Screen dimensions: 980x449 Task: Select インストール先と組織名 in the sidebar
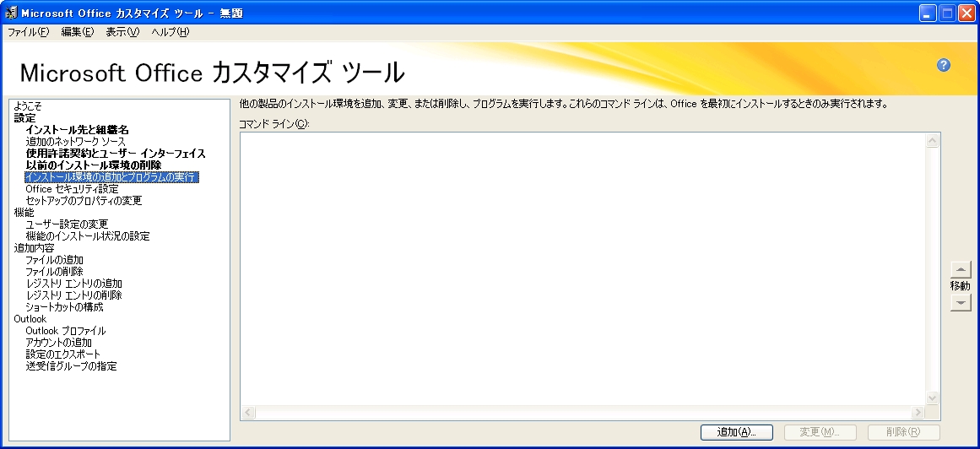coord(77,130)
